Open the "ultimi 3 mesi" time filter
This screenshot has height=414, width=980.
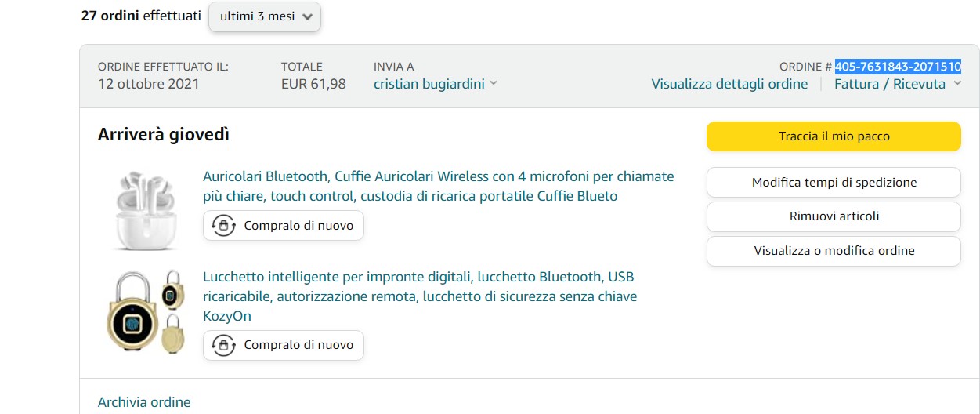coord(265,16)
